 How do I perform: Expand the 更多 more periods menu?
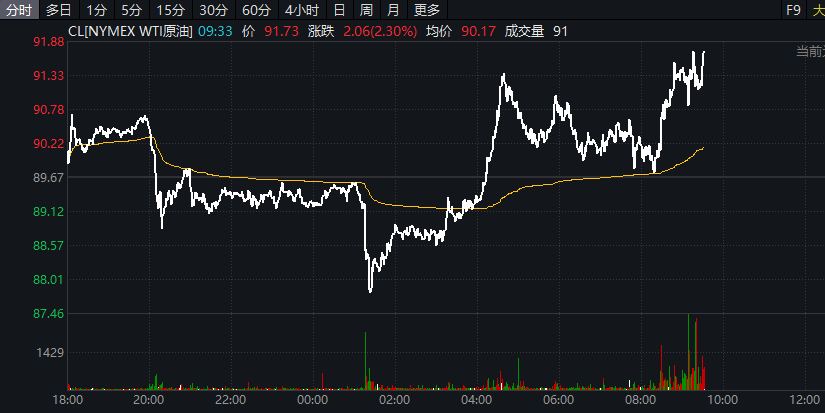(426, 10)
